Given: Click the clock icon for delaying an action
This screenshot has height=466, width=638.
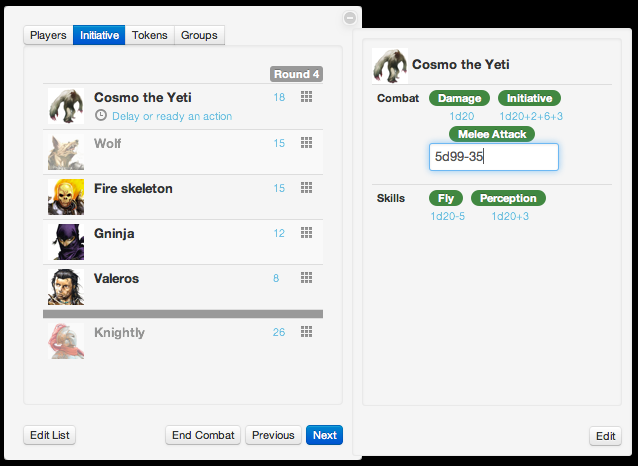Looking at the screenshot, I should pos(101,116).
